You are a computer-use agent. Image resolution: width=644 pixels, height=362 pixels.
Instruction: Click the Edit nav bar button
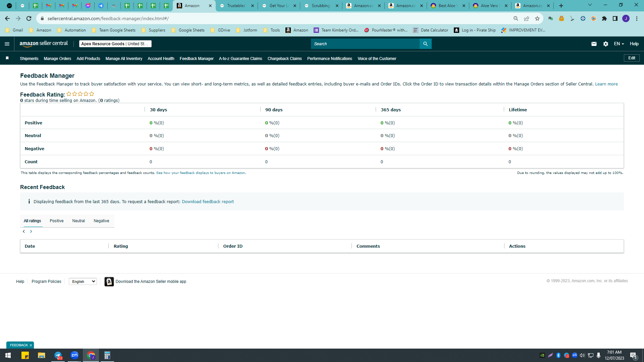(632, 58)
